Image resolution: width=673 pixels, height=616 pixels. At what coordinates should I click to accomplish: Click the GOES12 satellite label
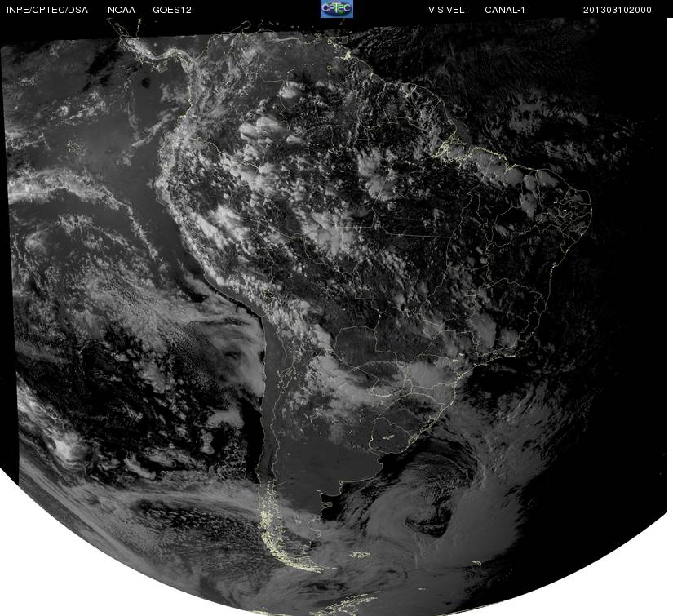coord(172,10)
